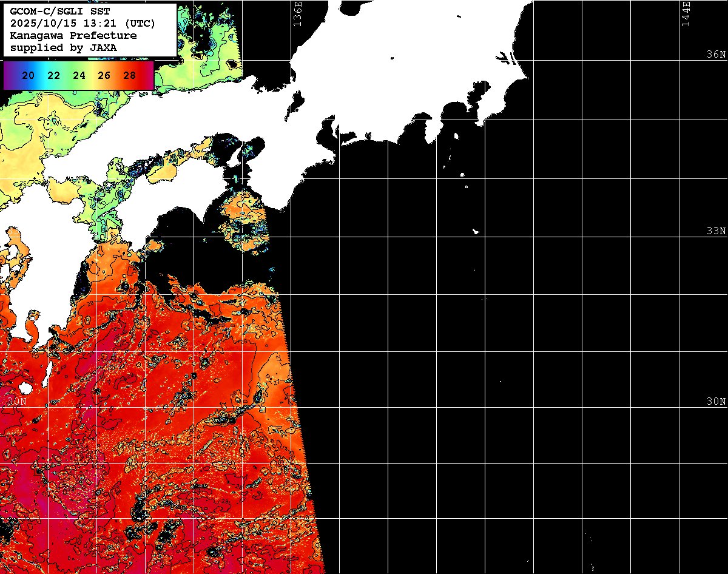The image size is (728, 574).
Task: Click the 144E longitude label
Action: point(686,13)
